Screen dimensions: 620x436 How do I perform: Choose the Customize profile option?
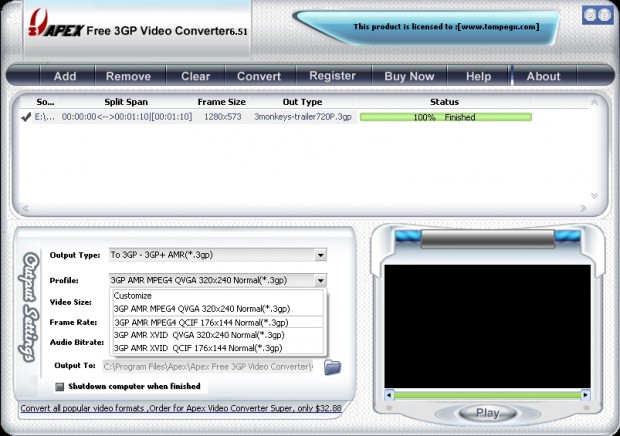point(218,296)
